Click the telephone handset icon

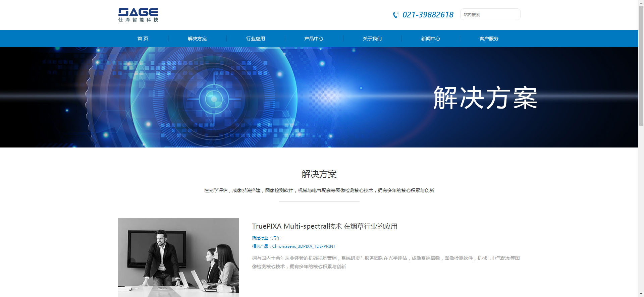pos(396,15)
